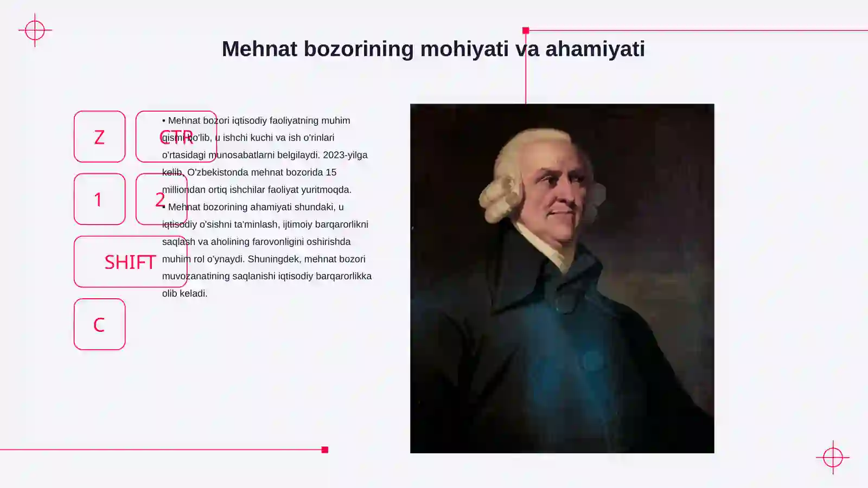Click the line 'o'rtasidagi munosabatlarni belgilaydi. 2023-yilga'
Viewport: 868px width, 488px height.
coord(265,155)
